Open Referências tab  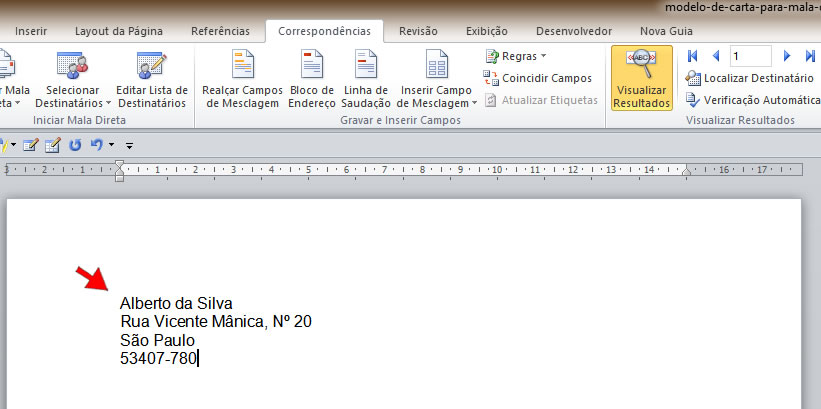point(220,31)
